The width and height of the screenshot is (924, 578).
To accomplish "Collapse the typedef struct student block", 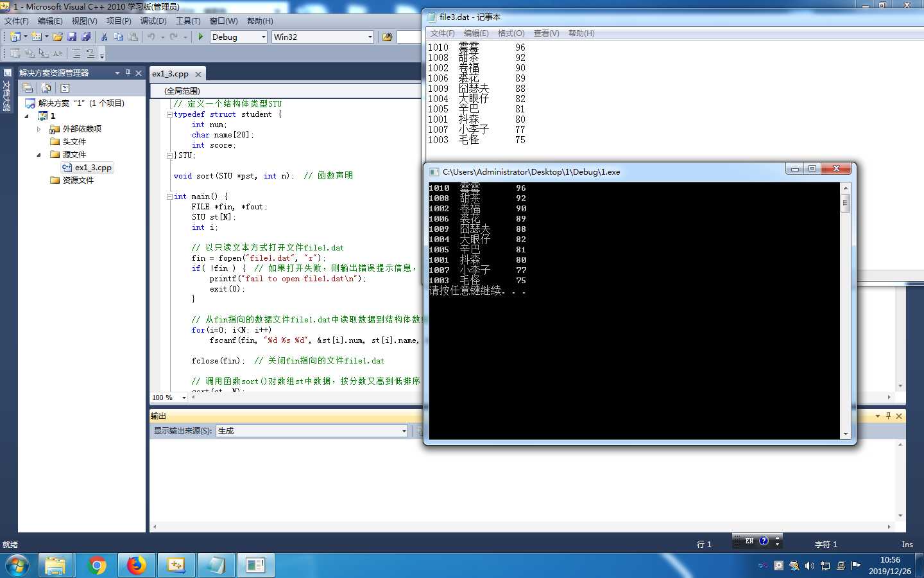I will click(169, 114).
